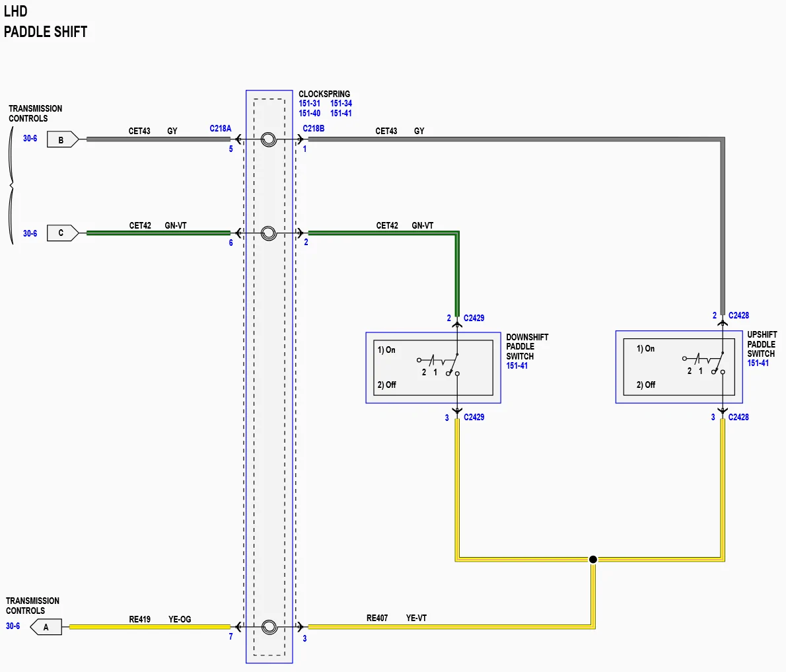The image size is (786, 672).
Task: Click the off-page connector C symbol
Action: (x=63, y=233)
